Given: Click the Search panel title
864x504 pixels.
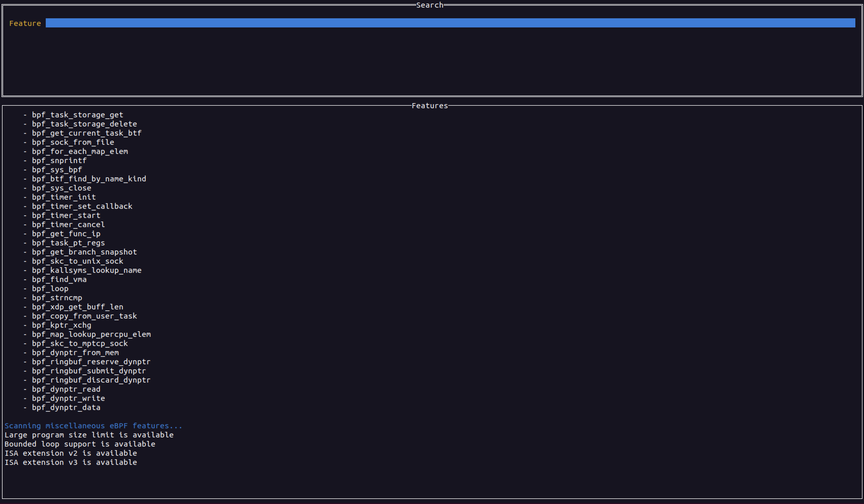Looking at the screenshot, I should click(x=430, y=5).
